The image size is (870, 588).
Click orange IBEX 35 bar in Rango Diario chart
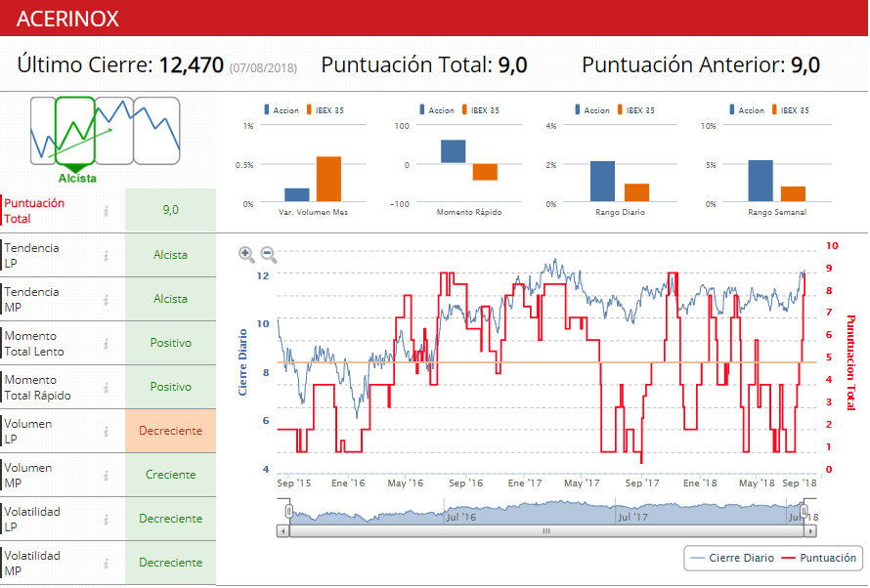[x=637, y=192]
